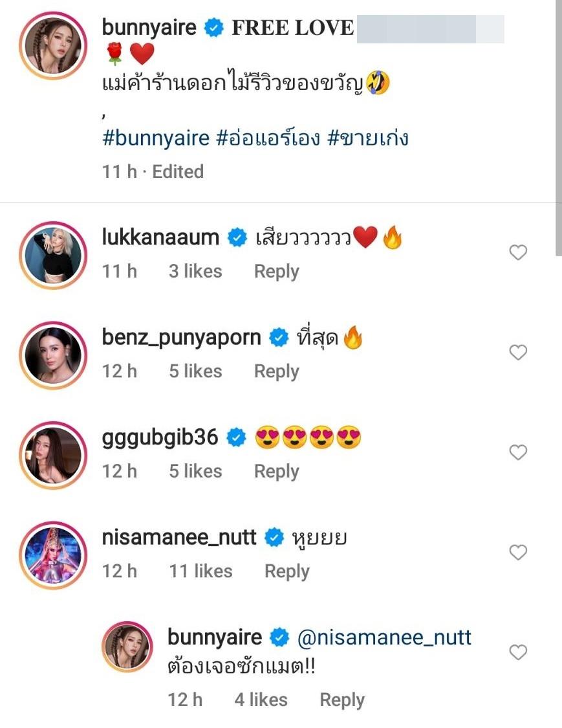Open the @nisamanee_nutt mention link
This screenshot has height=728, width=562.
point(384,637)
